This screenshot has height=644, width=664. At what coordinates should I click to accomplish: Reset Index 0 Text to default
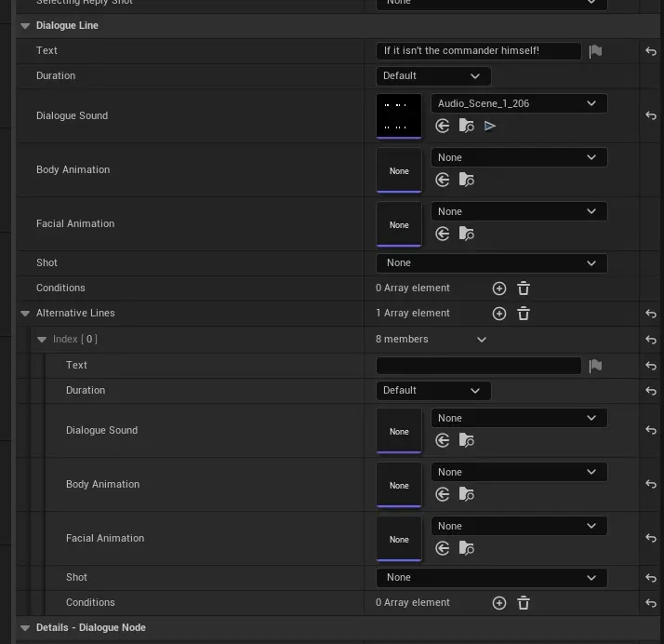point(651,365)
